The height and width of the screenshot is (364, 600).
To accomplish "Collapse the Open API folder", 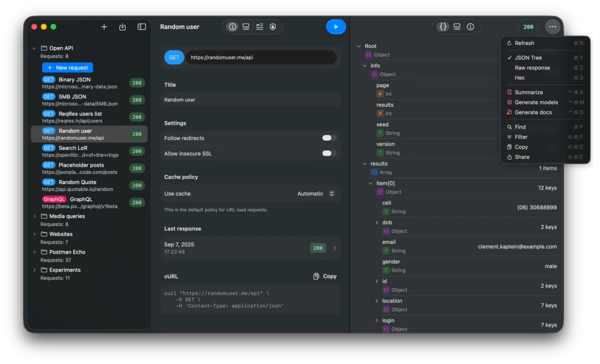I will click(x=34, y=47).
